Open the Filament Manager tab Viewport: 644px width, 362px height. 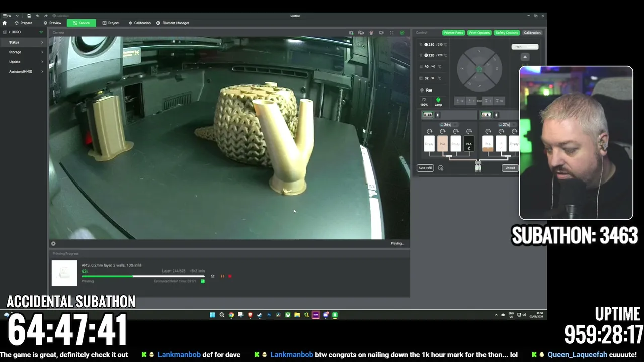tap(173, 23)
